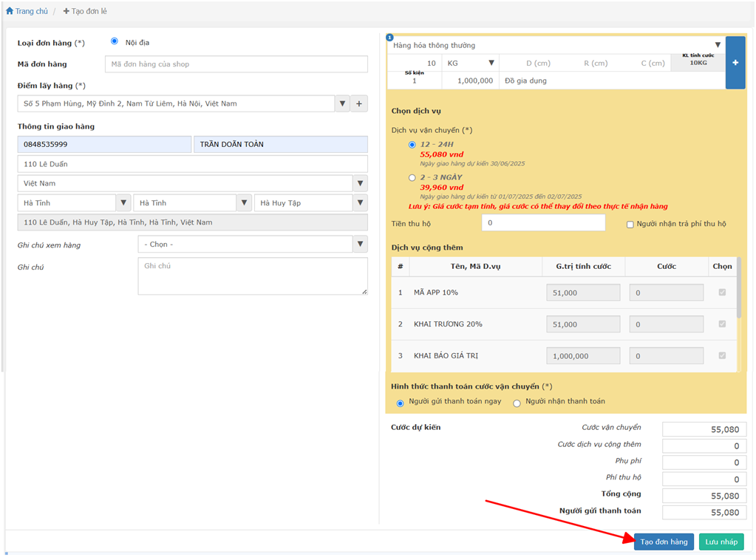Image resolution: width=756 pixels, height=560 pixels.
Task: Click the additional services table scrollbar
Action: (x=739, y=288)
